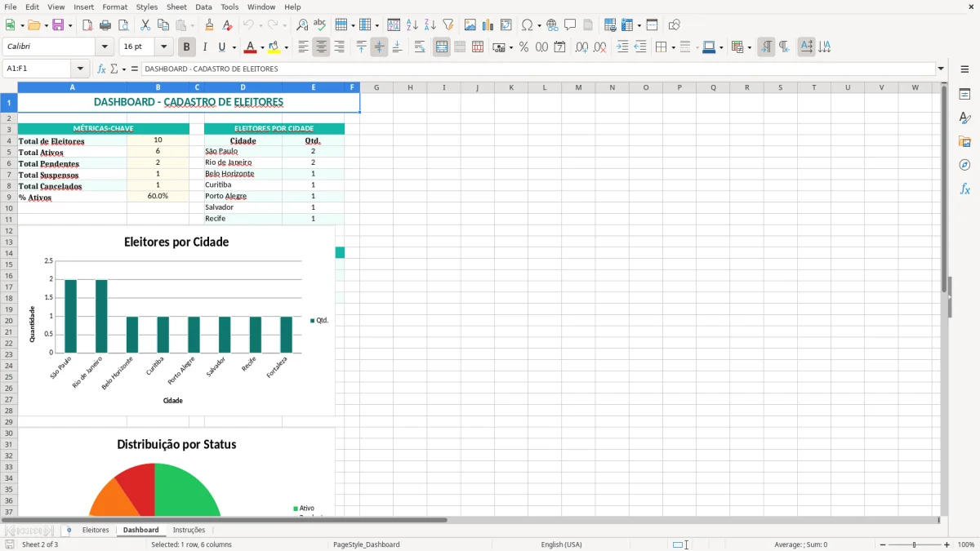Click row header 20
Image resolution: width=980 pixels, height=551 pixels.
pyautogui.click(x=9, y=321)
